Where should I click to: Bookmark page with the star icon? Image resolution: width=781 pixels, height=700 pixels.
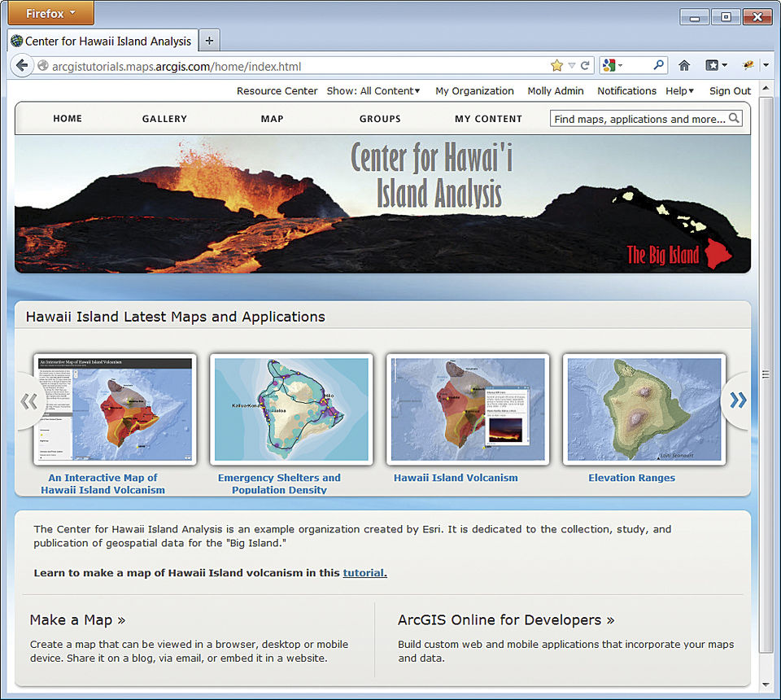pyautogui.click(x=556, y=66)
